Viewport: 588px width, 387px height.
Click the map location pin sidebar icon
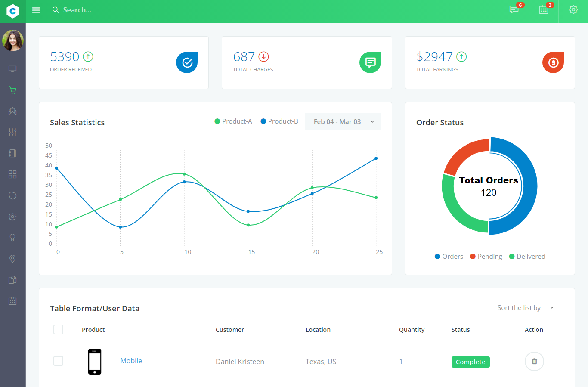(12, 259)
